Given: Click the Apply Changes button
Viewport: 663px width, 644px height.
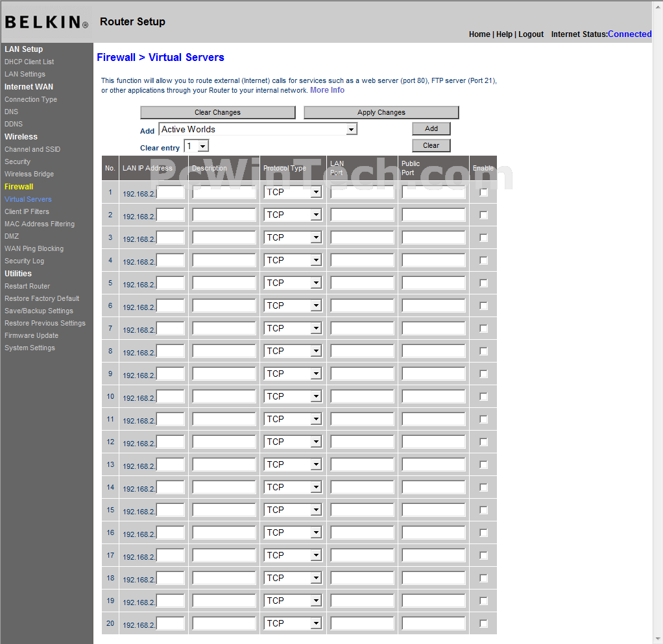Looking at the screenshot, I should [381, 112].
